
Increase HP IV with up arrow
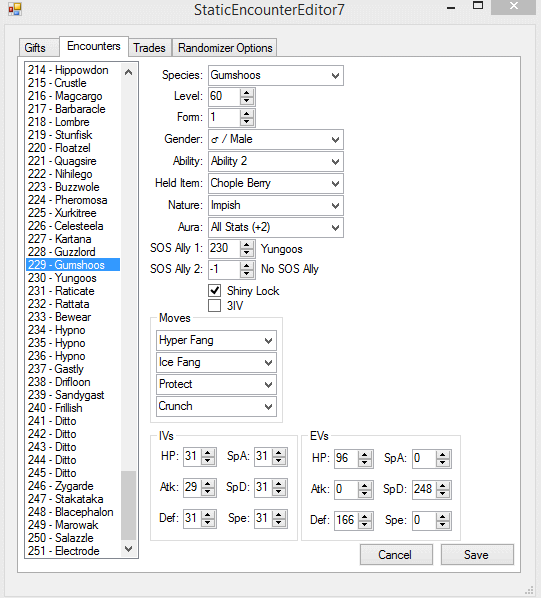pos(208,453)
